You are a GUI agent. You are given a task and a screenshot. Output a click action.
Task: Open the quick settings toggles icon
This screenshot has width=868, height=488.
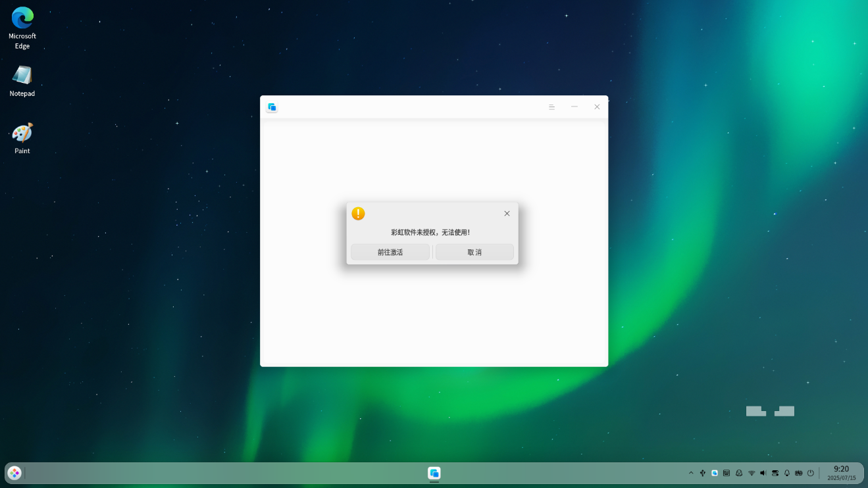[775, 473]
